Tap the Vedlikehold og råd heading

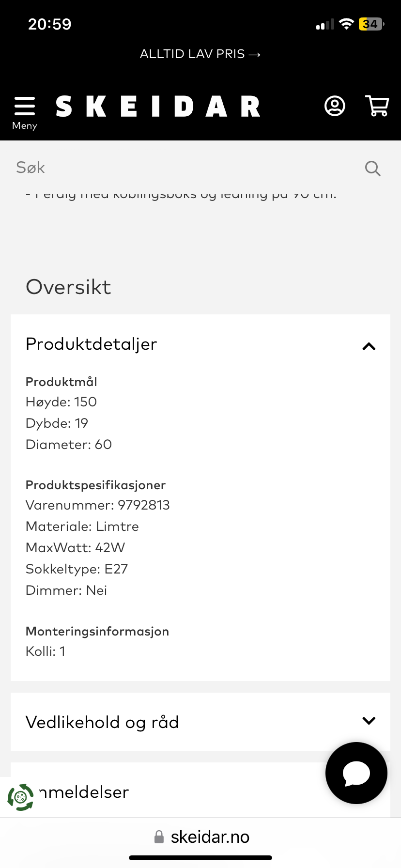(x=102, y=722)
